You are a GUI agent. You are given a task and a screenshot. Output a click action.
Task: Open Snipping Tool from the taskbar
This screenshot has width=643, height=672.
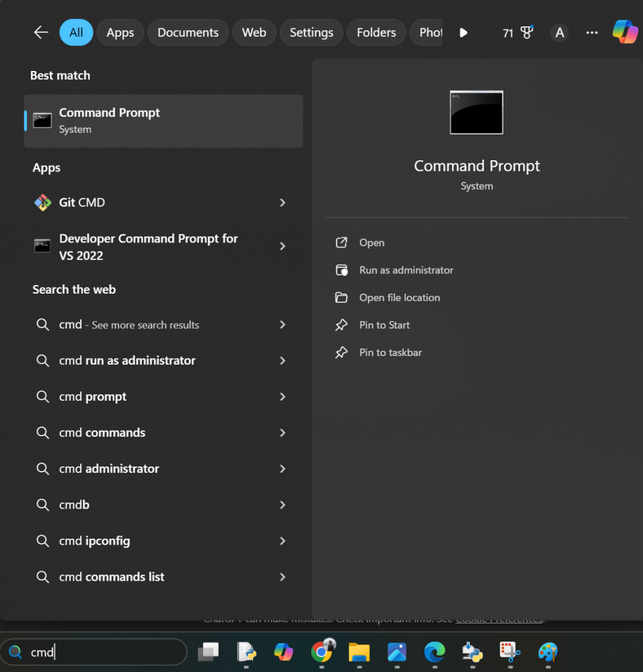pyautogui.click(x=510, y=652)
